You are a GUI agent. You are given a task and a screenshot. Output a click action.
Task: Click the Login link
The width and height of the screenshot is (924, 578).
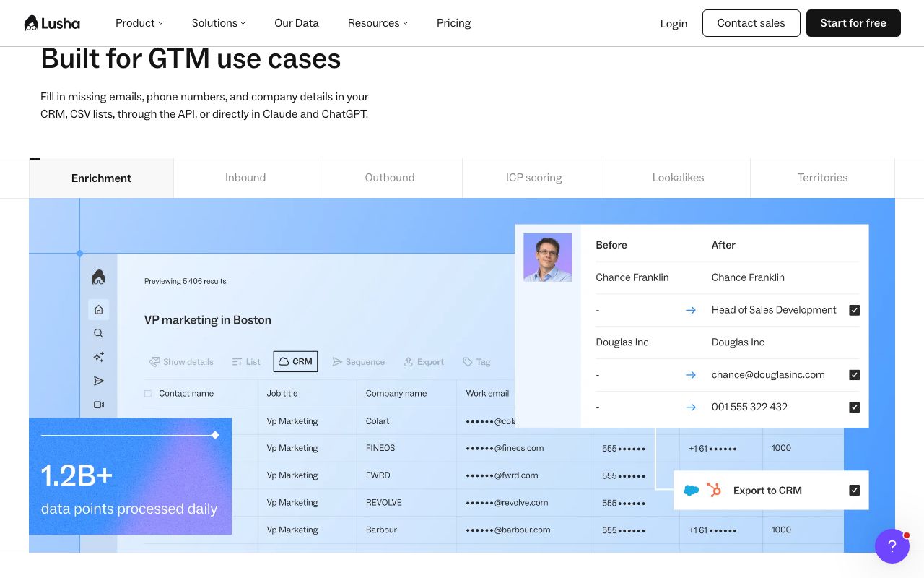674,23
